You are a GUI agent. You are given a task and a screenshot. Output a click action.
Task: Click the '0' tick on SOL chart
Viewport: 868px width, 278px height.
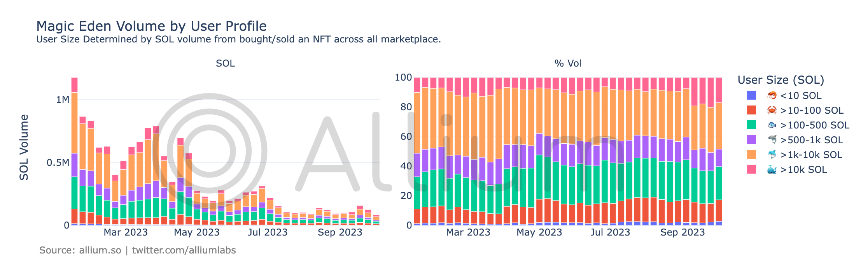pos(66,225)
